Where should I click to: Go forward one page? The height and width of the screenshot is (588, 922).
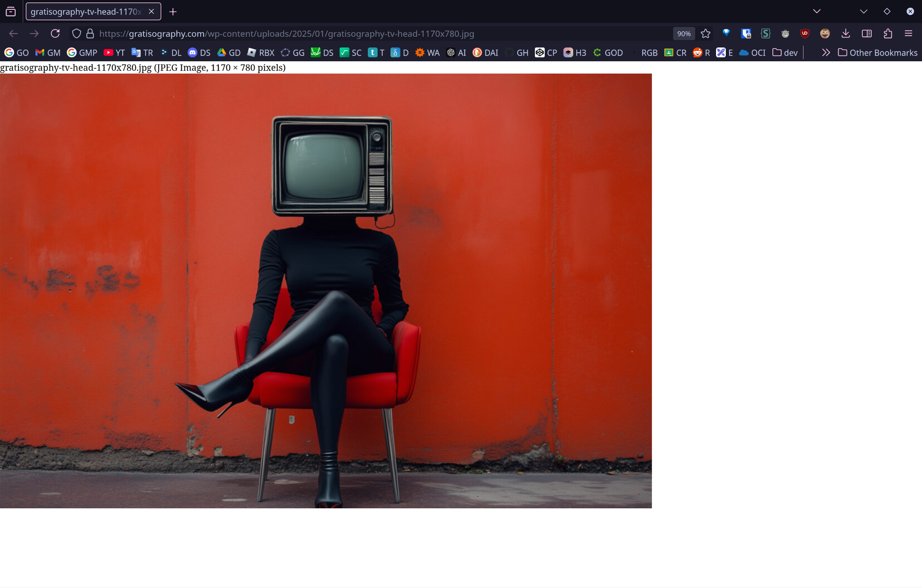click(34, 34)
